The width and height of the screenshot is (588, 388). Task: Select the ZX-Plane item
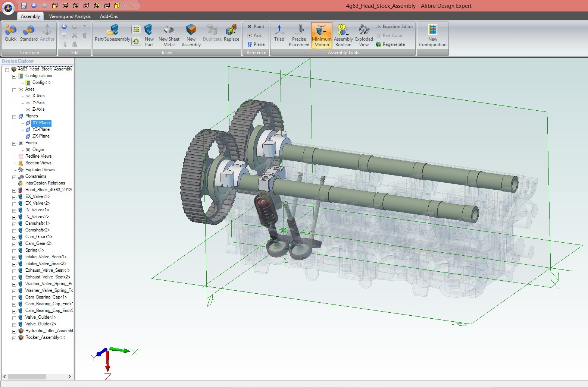click(x=41, y=136)
